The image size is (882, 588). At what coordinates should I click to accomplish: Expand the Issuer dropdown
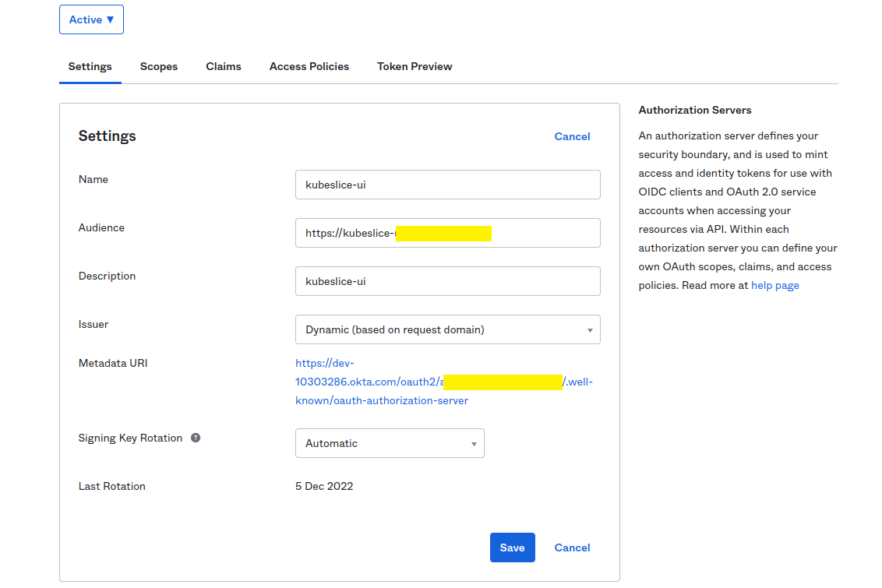tap(448, 329)
